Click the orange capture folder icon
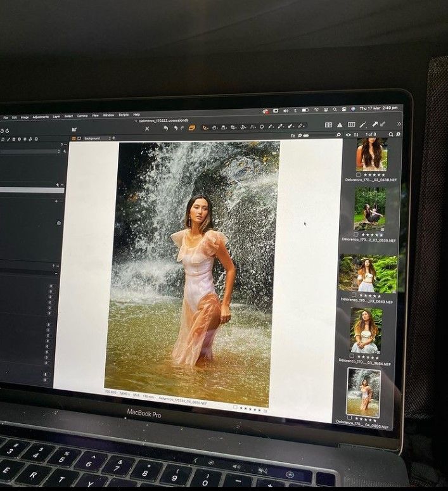This screenshot has height=491, width=448. (x=192, y=128)
